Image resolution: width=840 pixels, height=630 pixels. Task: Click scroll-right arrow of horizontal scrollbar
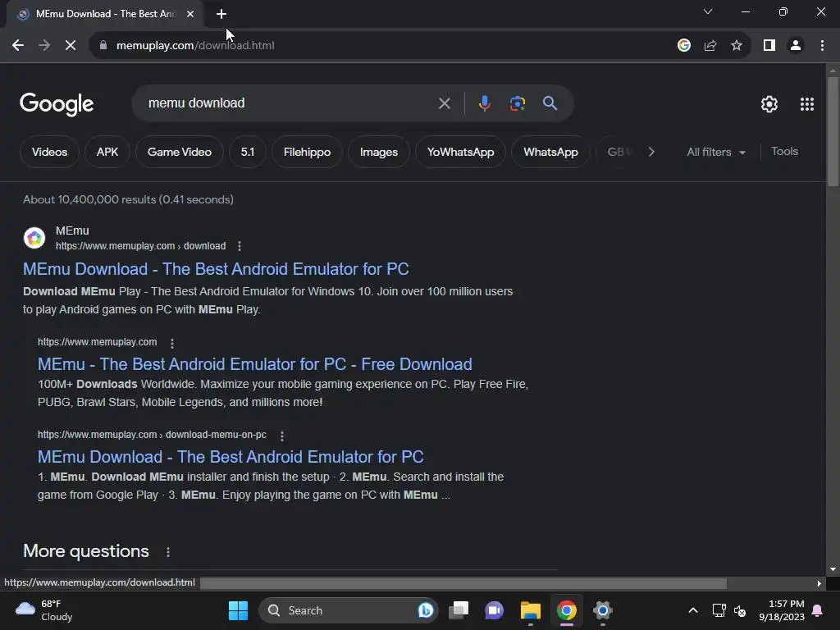click(x=819, y=583)
